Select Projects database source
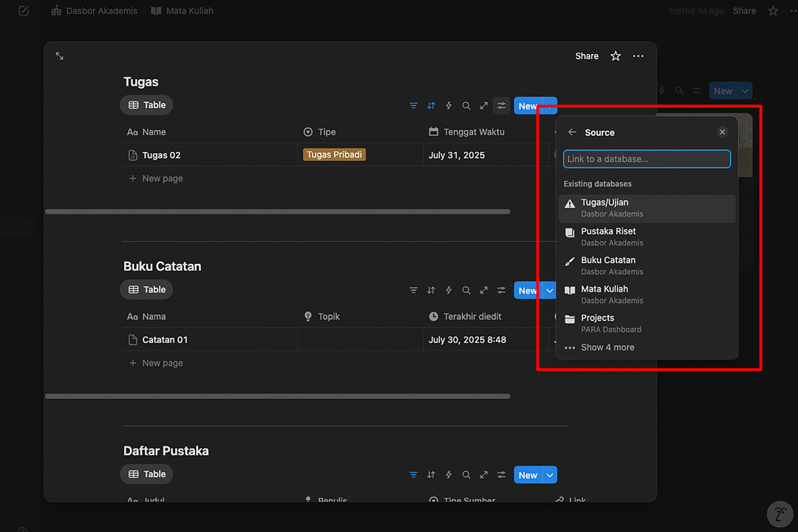This screenshot has height=532, width=798. coord(647,324)
